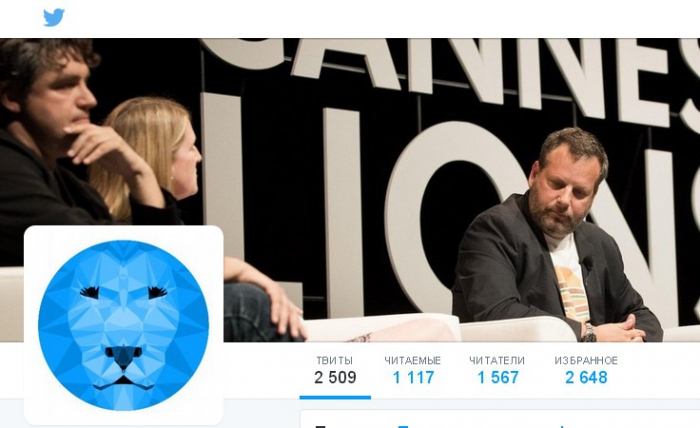Switch to the ИЗБРАННОЕ tab

[x=586, y=370]
